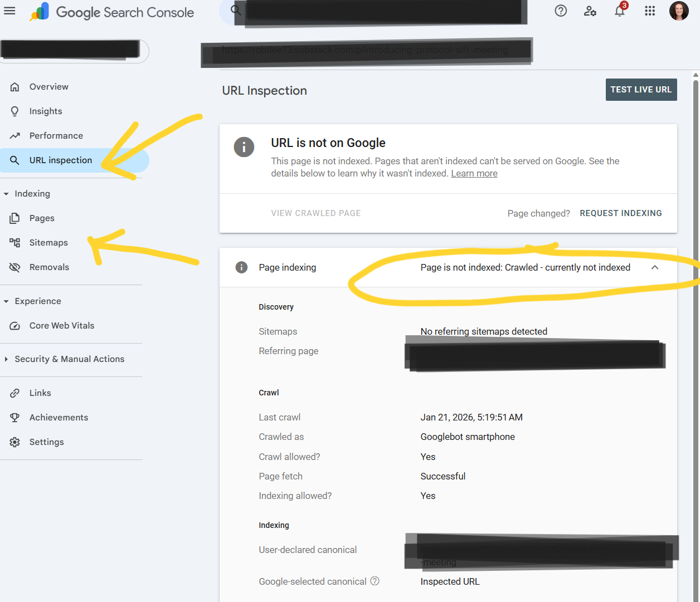Image resolution: width=700 pixels, height=602 pixels.
Task: Click the Links chain icon
Action: pyautogui.click(x=15, y=393)
